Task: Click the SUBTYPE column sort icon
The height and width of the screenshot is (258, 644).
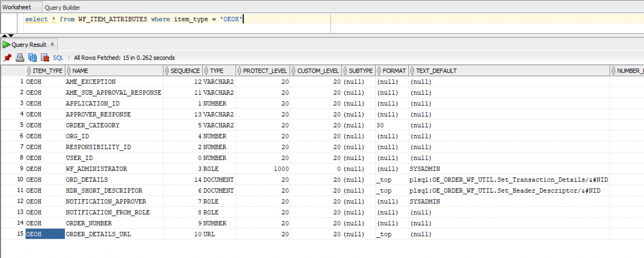Action: (345, 71)
